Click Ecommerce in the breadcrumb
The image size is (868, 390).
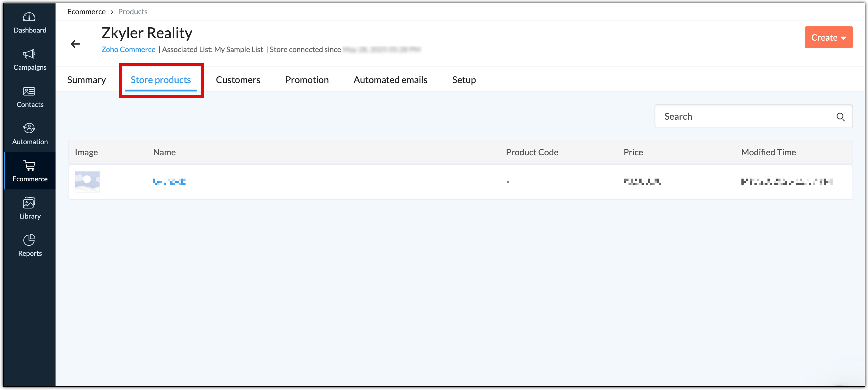click(86, 12)
